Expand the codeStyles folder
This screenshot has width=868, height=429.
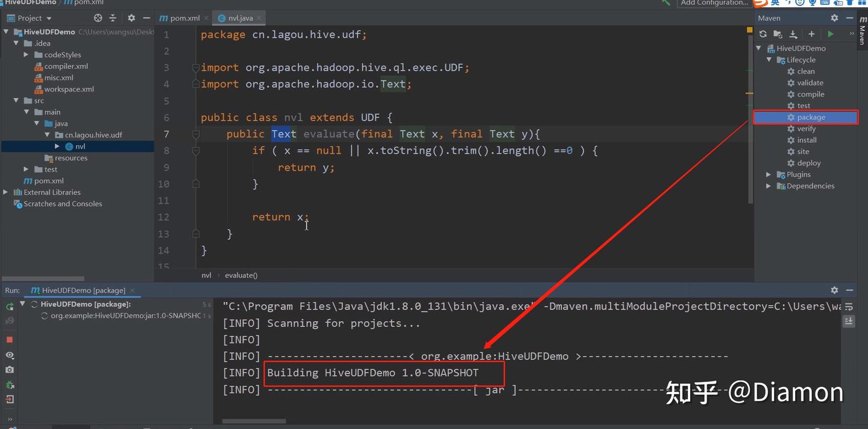26,55
